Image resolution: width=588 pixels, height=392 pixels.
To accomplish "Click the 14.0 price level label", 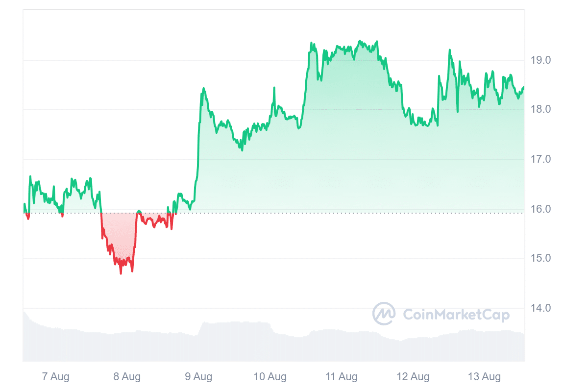I will pos(541,308).
